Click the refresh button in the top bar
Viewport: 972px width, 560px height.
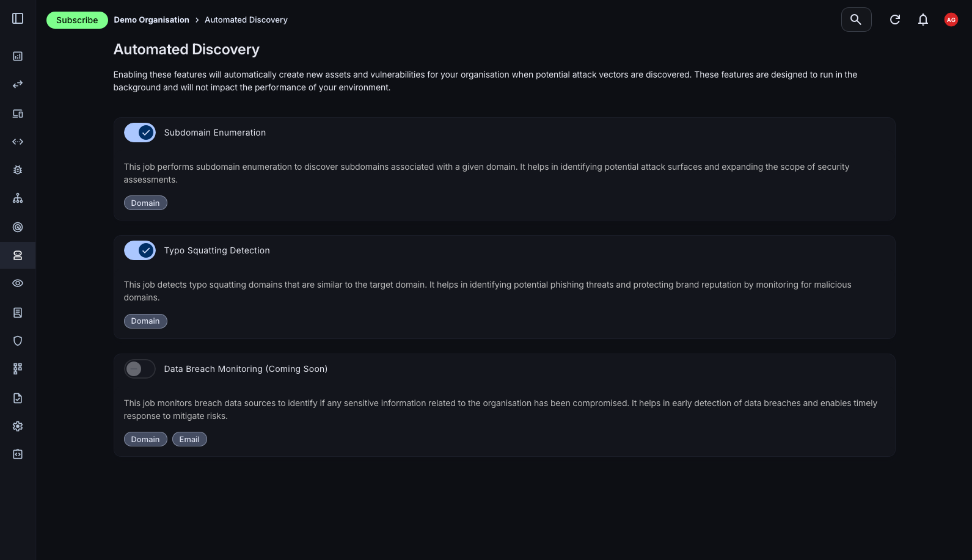pos(894,19)
